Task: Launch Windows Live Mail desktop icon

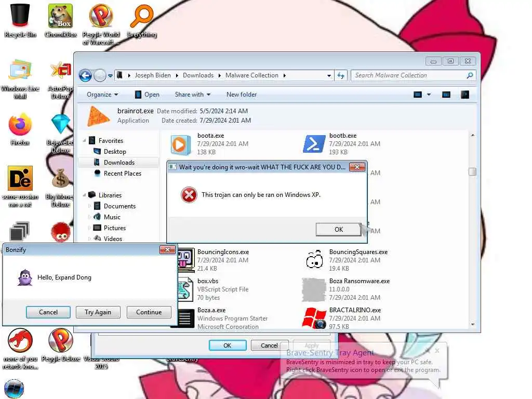Action: click(x=20, y=79)
